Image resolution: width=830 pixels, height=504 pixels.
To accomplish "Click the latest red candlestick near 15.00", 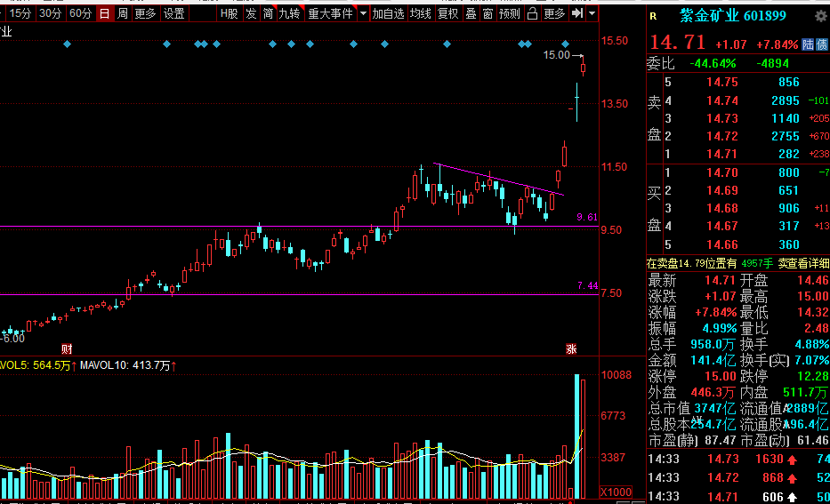I will click(x=584, y=68).
